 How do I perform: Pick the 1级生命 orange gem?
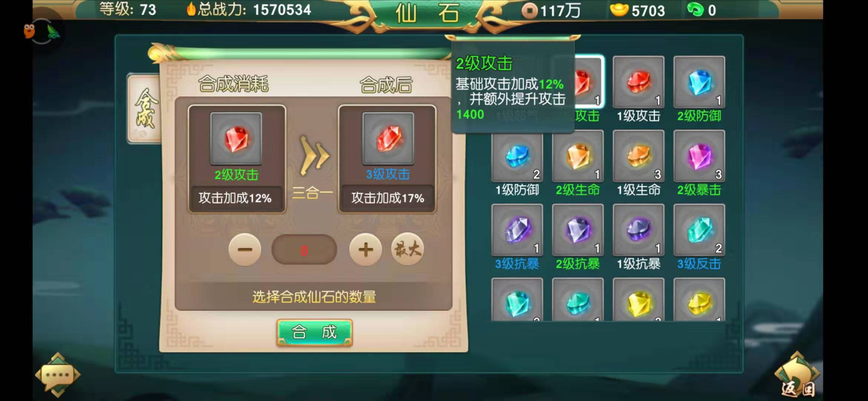pyautogui.click(x=638, y=156)
